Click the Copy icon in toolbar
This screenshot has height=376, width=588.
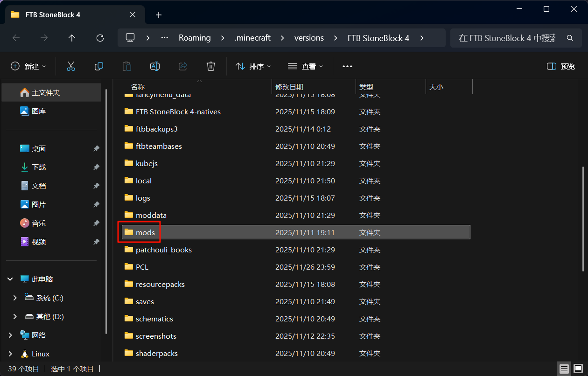(x=99, y=66)
